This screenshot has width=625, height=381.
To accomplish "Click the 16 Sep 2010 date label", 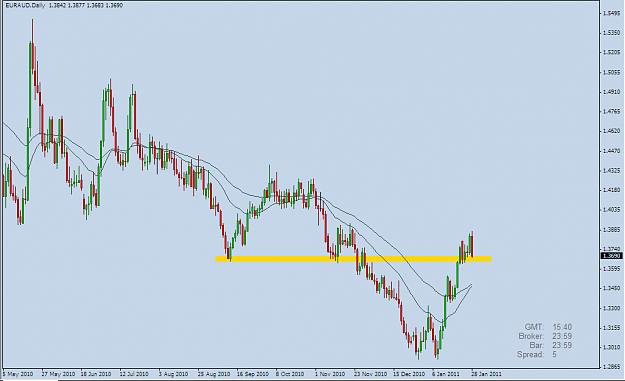I will [x=253, y=374].
